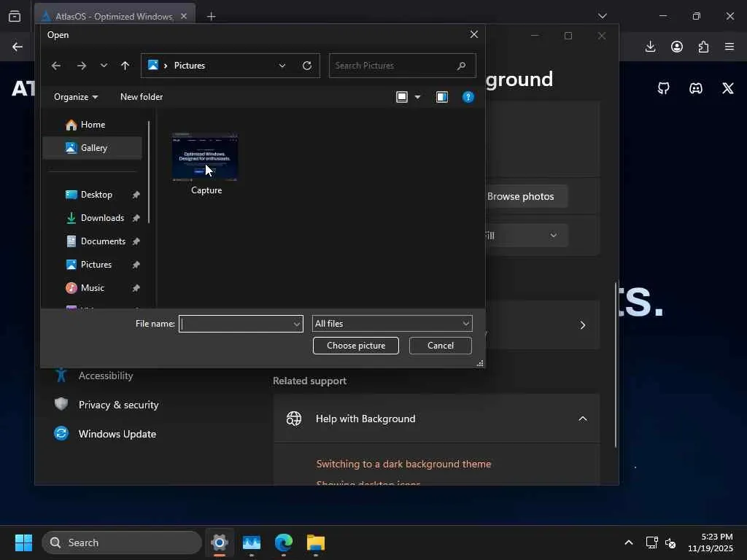Open the Organize menu
This screenshot has height=560, width=747.
pos(76,97)
